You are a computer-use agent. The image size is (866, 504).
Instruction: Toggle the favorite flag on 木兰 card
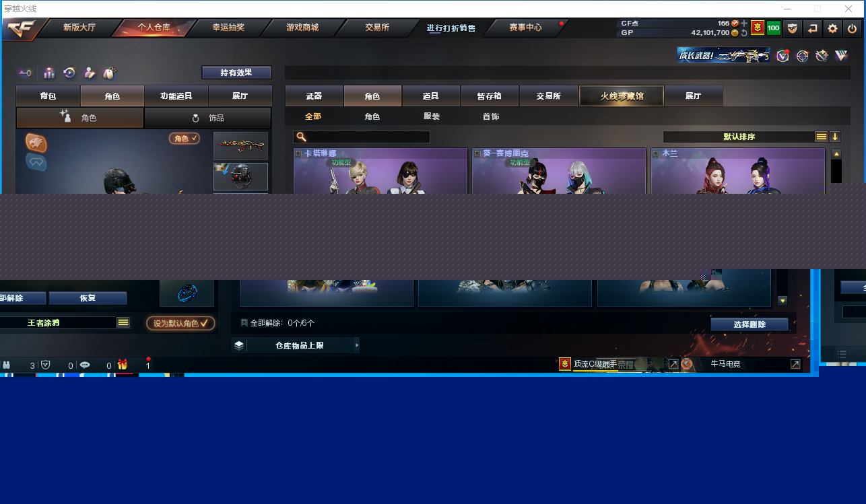click(656, 153)
